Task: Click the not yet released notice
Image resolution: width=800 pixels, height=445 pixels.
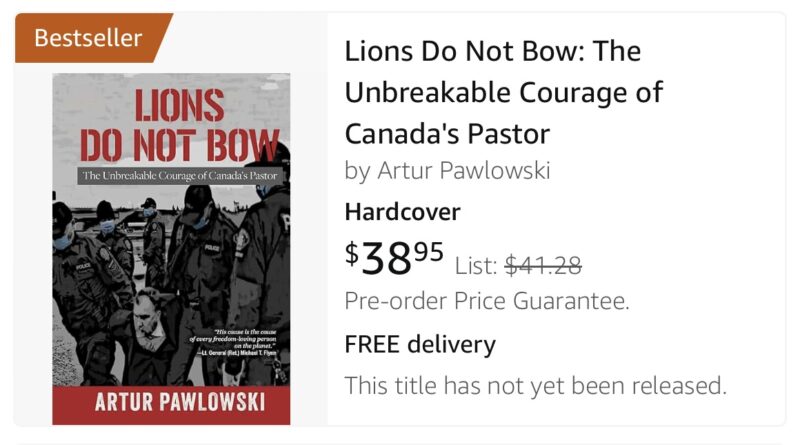Action: tap(535, 385)
